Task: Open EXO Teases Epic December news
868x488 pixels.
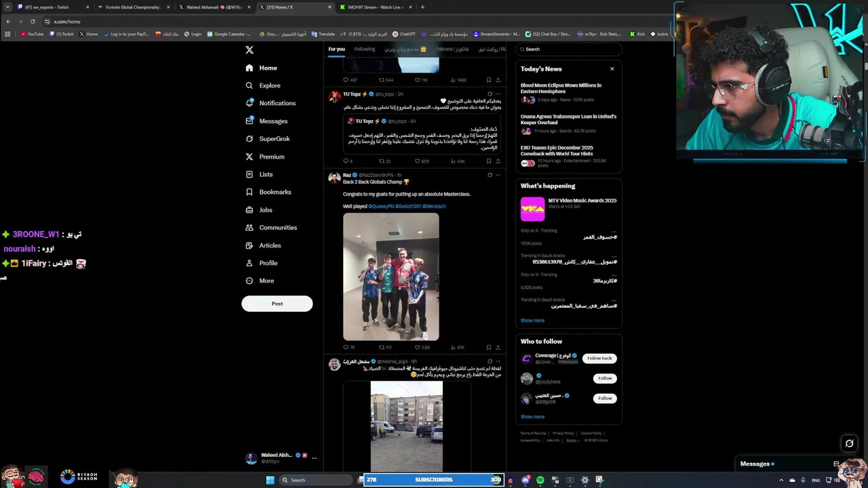Action: click(568, 156)
